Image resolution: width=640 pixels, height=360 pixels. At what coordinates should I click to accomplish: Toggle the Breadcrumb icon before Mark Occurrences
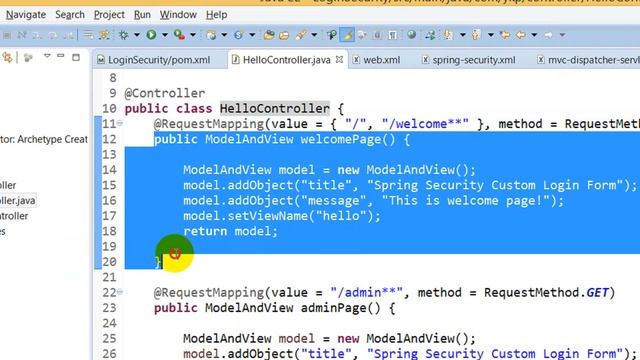(x=331, y=35)
